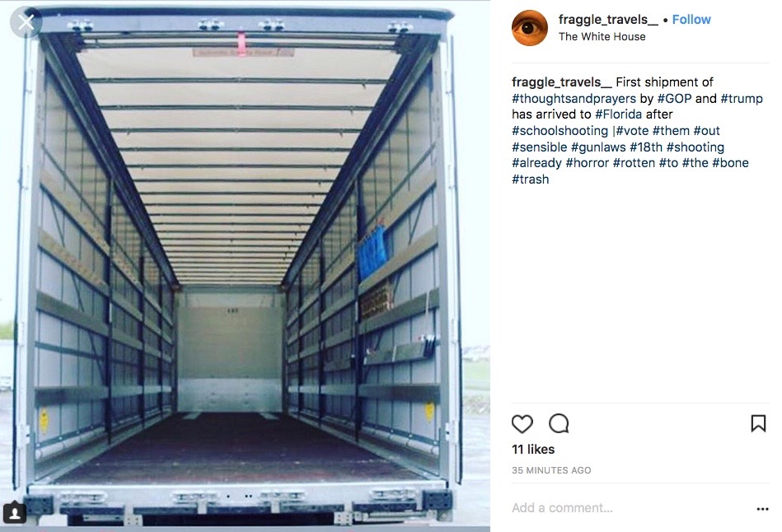Open the #trump hashtag link
This screenshot has width=782, height=532.
742,99
